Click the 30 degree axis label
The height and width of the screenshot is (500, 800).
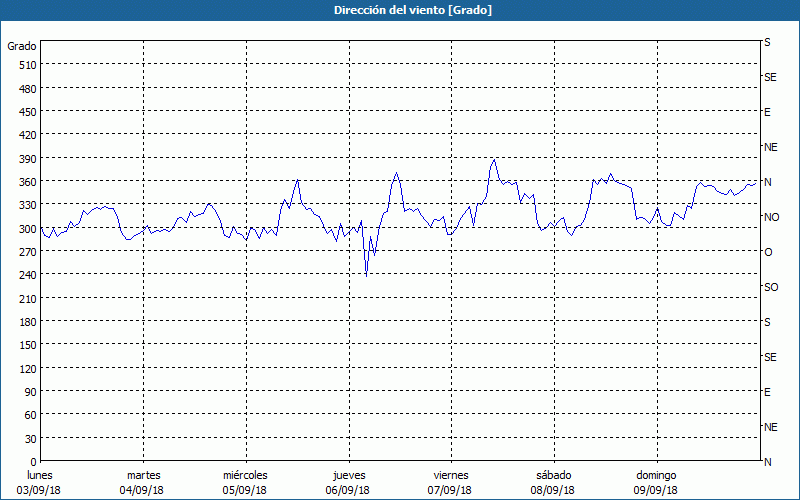click(x=31, y=439)
